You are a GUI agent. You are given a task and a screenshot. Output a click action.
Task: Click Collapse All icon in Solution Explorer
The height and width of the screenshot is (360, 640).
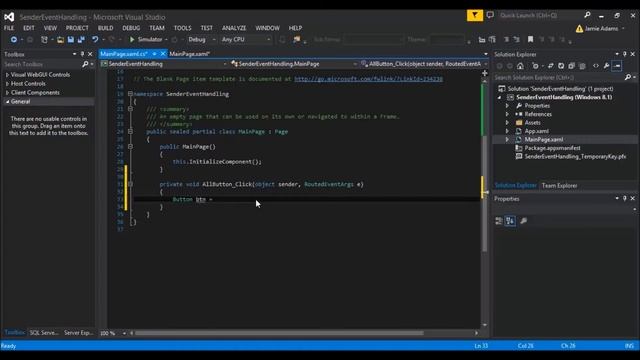(x=571, y=66)
